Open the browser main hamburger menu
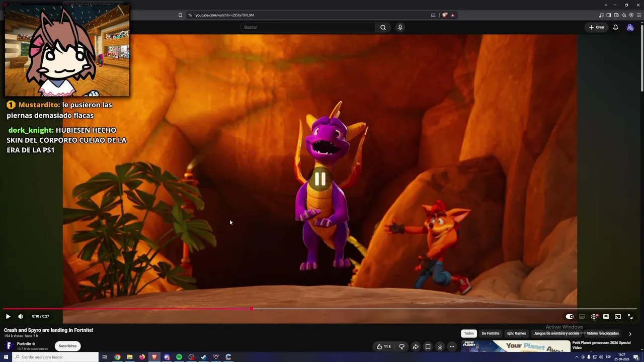644x362 pixels. pyautogui.click(x=639, y=15)
